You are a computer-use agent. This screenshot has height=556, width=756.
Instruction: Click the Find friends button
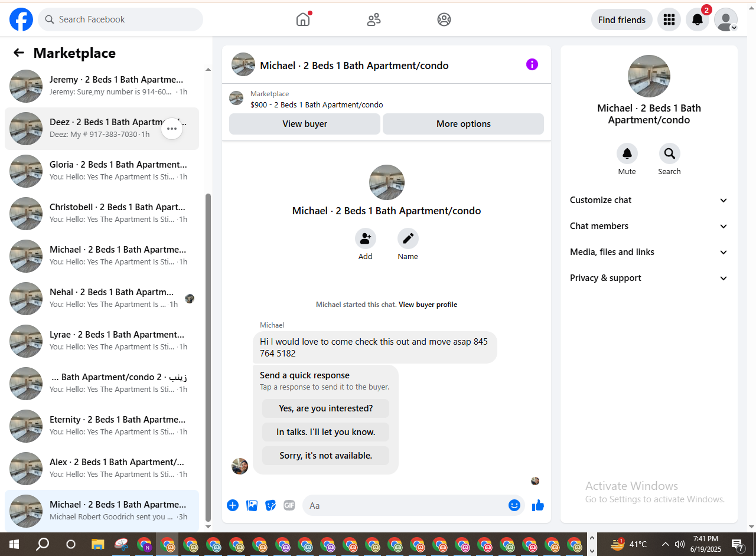point(622,19)
